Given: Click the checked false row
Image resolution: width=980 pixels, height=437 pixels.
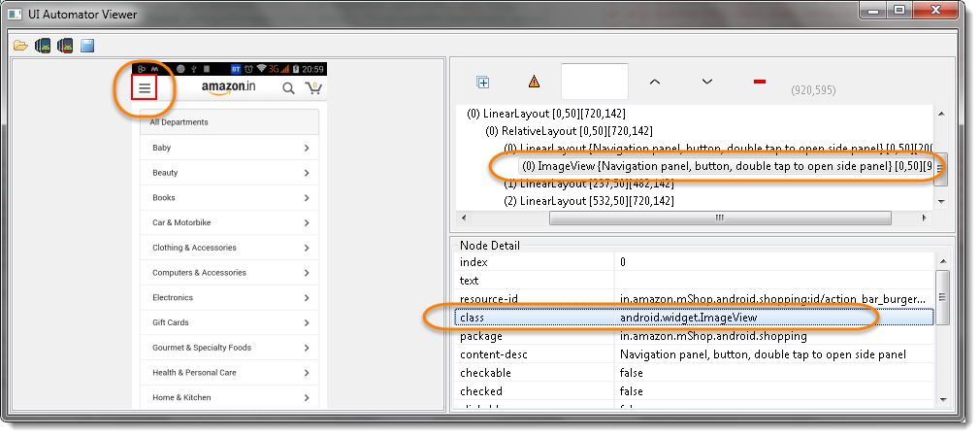Looking at the screenshot, I should (x=694, y=390).
